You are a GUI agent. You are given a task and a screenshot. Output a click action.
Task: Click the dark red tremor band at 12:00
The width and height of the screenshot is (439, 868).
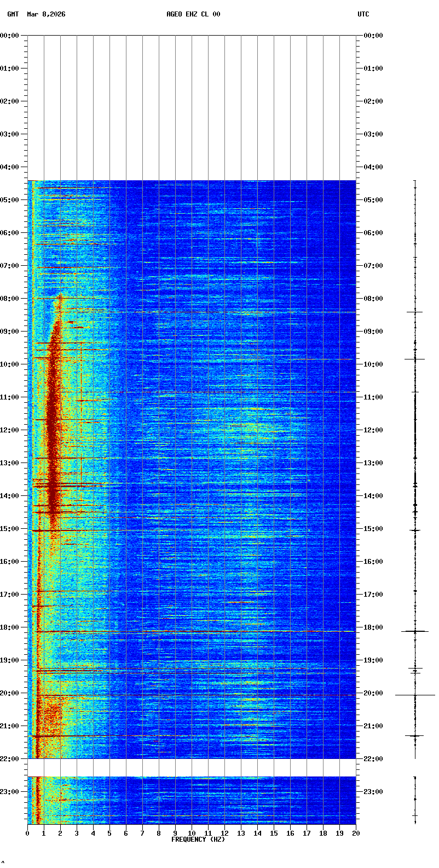(x=53, y=430)
